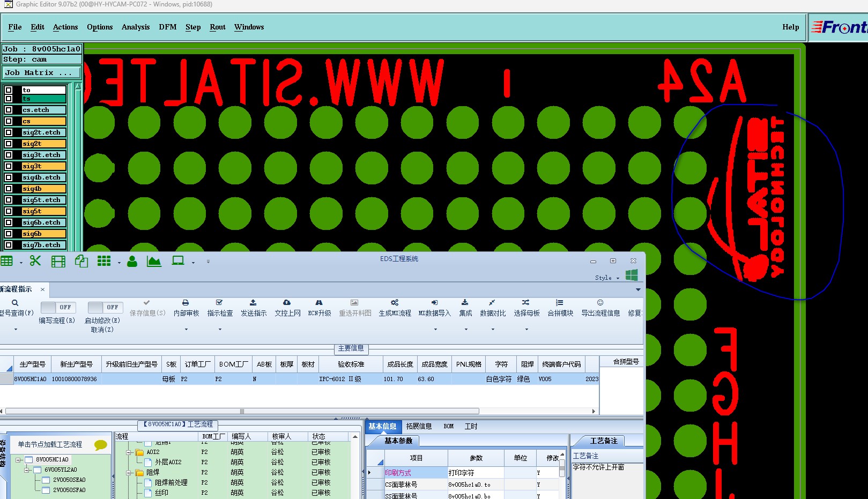Open the Analysis menu
The image size is (868, 499).
coord(136,27)
